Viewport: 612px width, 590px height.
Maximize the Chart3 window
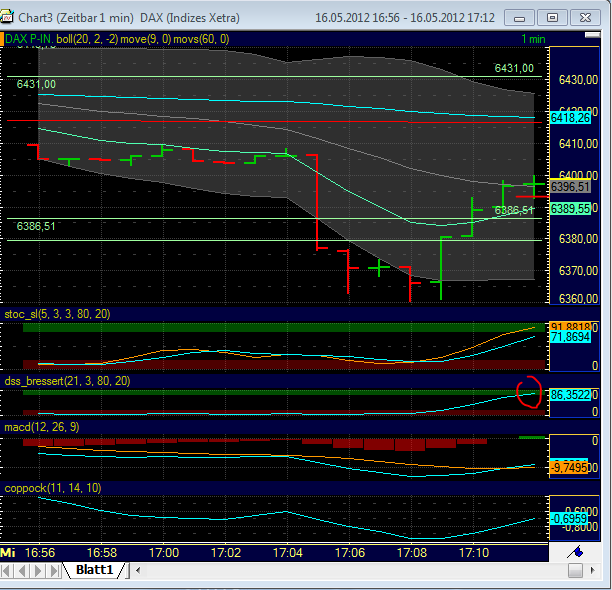552,18
